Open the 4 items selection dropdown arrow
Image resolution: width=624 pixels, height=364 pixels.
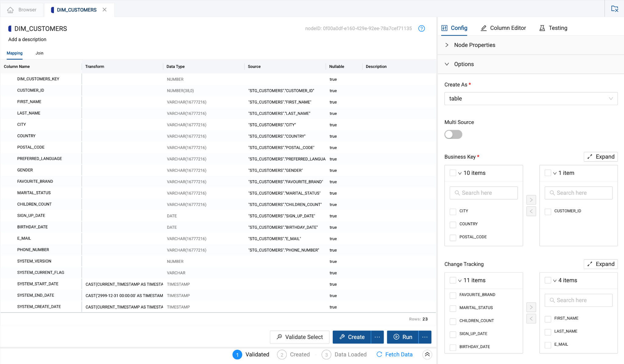(555, 281)
